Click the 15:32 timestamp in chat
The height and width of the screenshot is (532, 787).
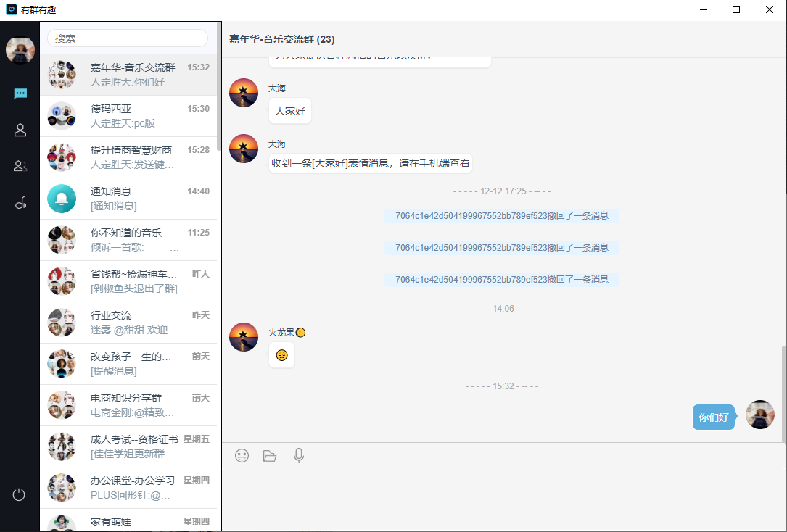[x=502, y=386]
